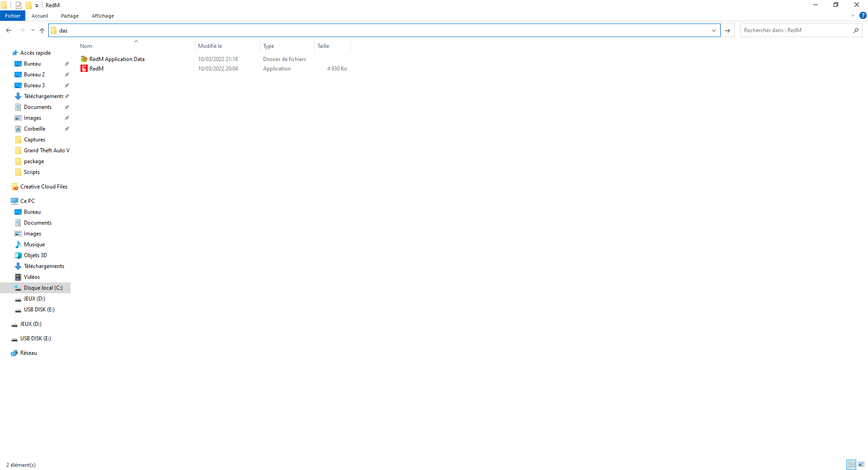Screen dimensions: 868x470
Task: Open pinned Téléchargements in quick access
Action: coord(43,96)
